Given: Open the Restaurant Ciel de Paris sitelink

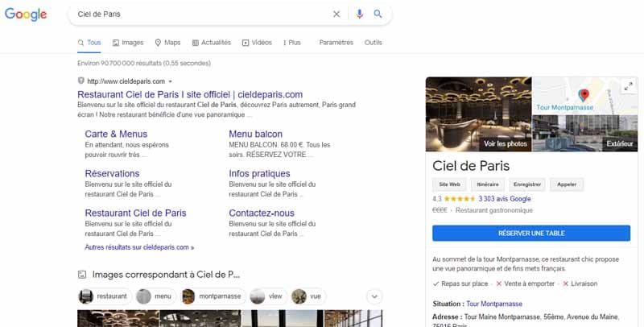Looking at the screenshot, I should point(135,213).
